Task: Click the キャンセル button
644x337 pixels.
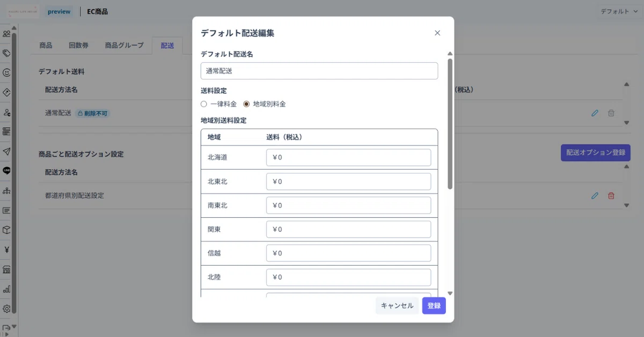Action: (x=397, y=306)
